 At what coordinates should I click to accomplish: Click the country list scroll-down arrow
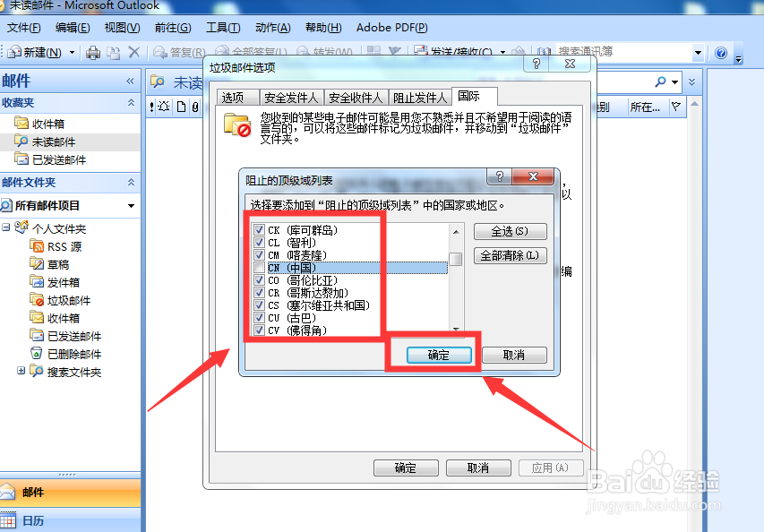[x=456, y=330]
